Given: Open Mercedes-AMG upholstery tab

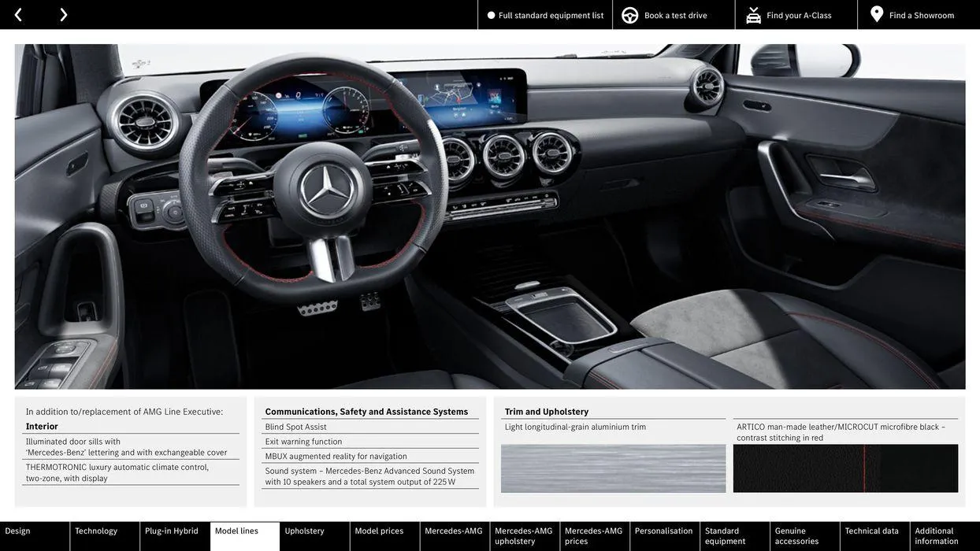Looking at the screenshot, I should point(524,536).
